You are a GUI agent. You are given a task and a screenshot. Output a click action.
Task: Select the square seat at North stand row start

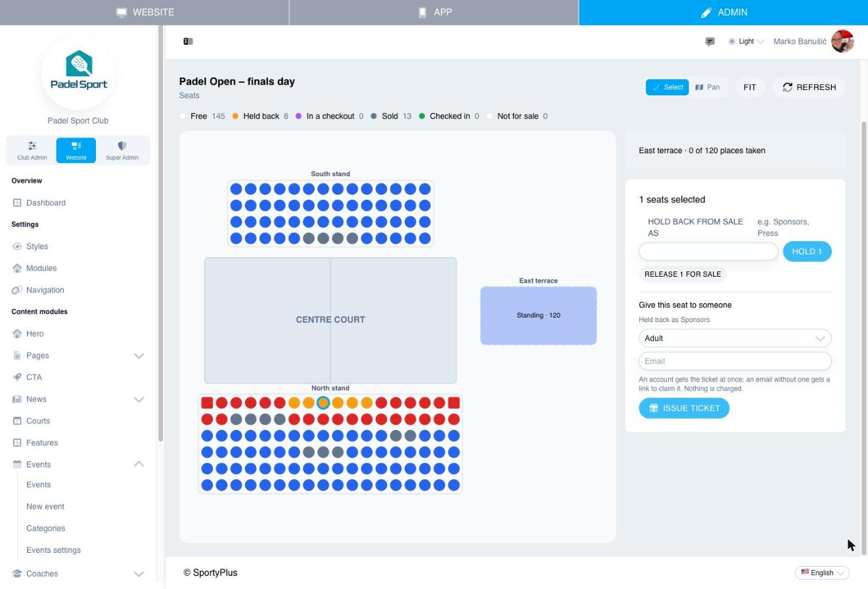click(207, 403)
